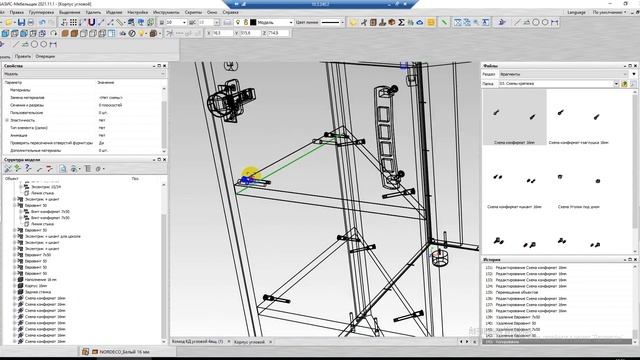Click the line draw tool in third toolbar row

click(16, 44)
